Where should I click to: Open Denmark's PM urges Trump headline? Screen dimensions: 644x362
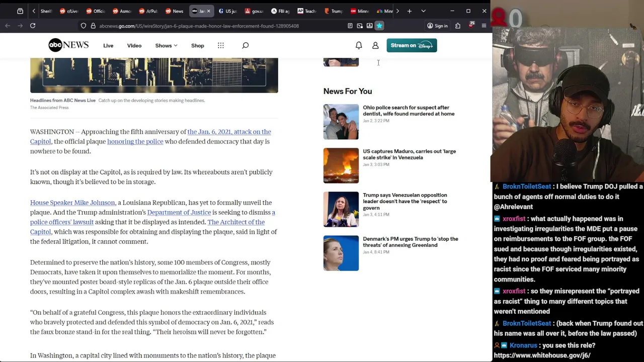point(411,242)
